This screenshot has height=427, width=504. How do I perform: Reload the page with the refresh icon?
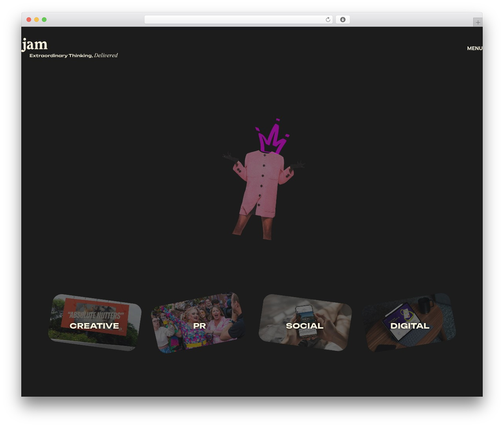click(x=328, y=20)
